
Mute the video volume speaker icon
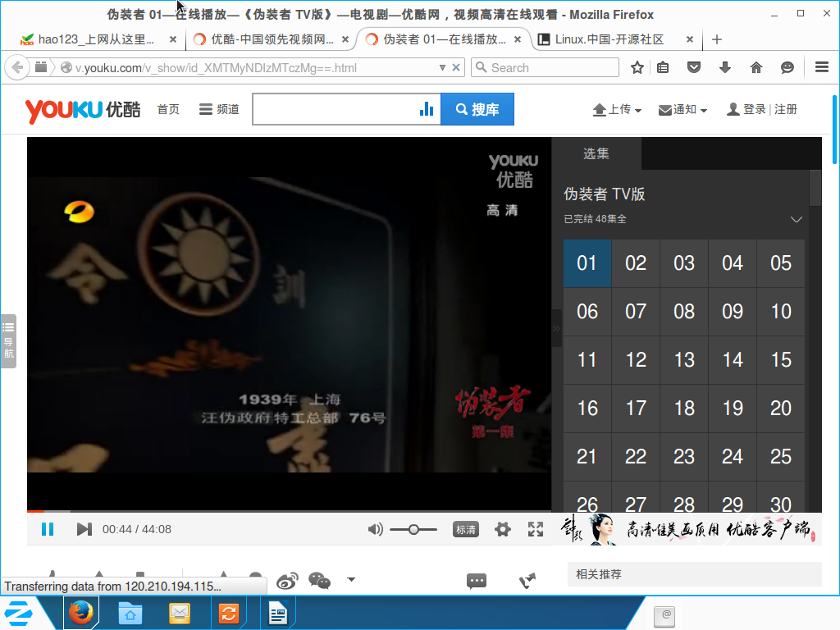coord(376,530)
